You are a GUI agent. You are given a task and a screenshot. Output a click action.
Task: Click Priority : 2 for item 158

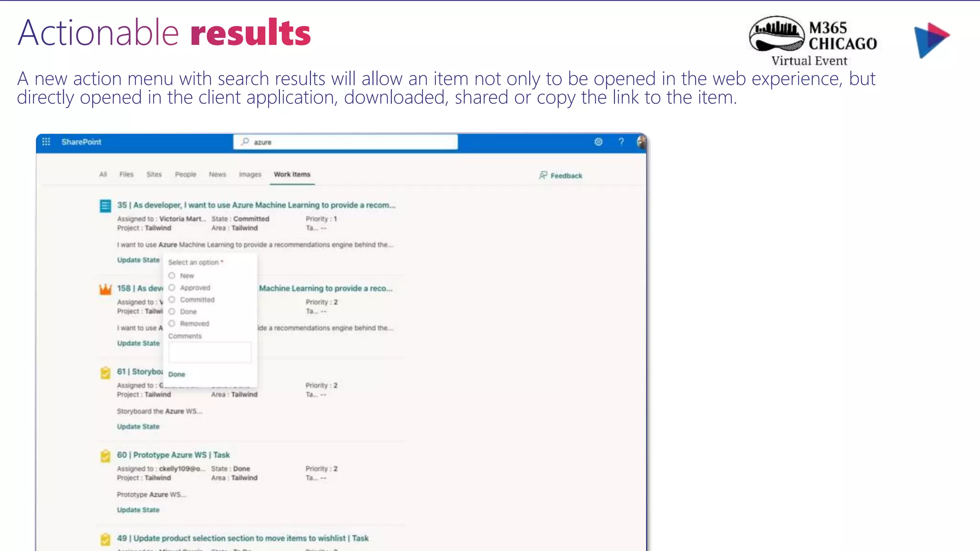coord(322,302)
